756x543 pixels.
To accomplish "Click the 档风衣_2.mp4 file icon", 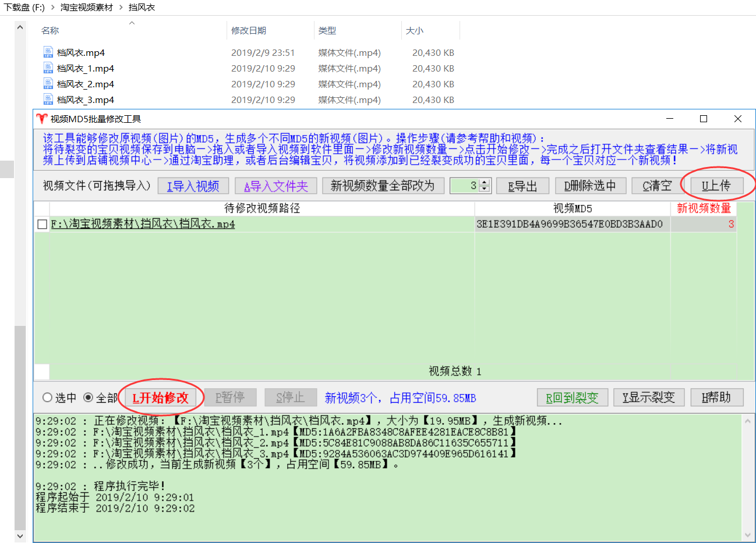I will tap(48, 84).
